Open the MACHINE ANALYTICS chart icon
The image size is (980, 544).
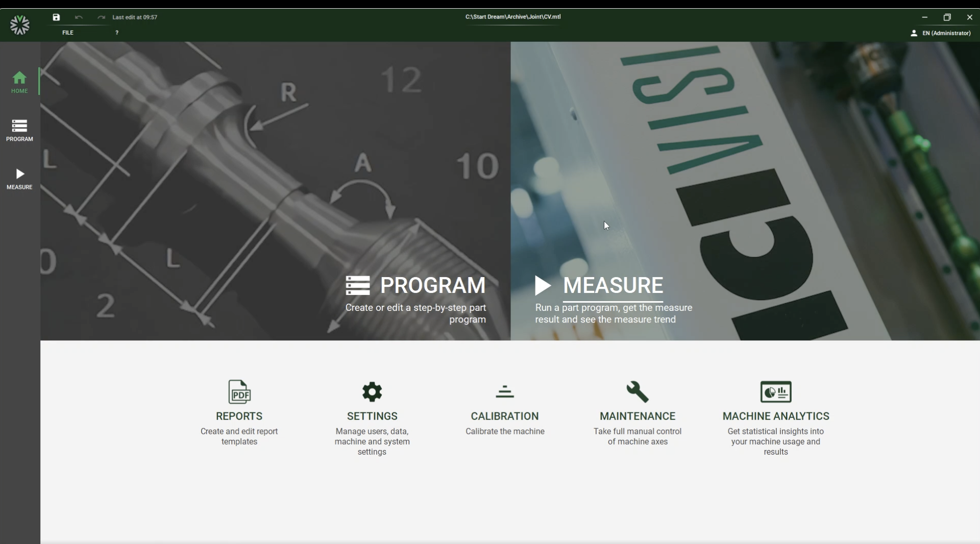tap(776, 392)
